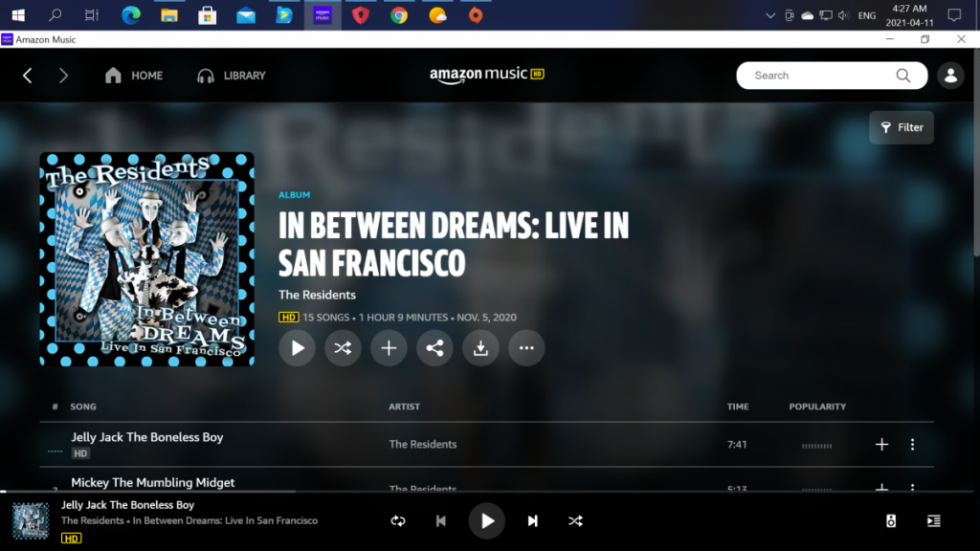The image size is (980, 551).
Task: Open more options for Jelly Jack row
Action: (912, 444)
